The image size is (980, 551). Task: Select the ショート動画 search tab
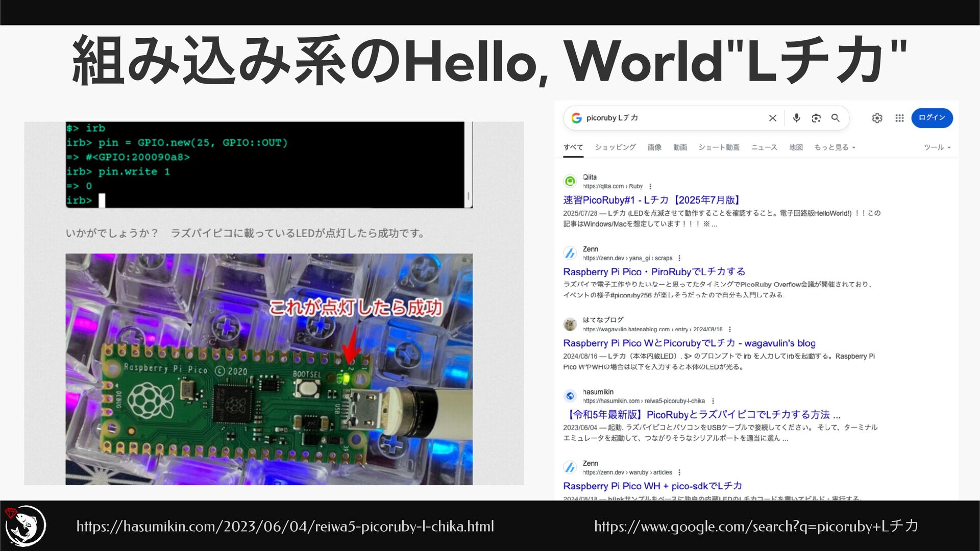pyautogui.click(x=719, y=147)
